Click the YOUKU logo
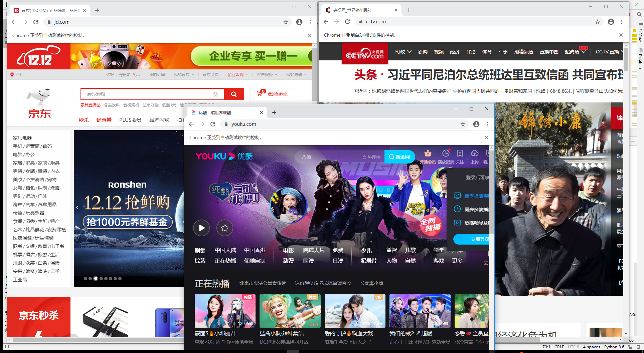644x353 pixels. (x=224, y=156)
